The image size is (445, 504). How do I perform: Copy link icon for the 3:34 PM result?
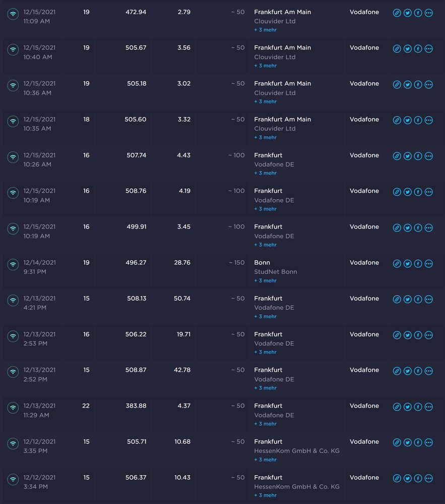point(397,478)
